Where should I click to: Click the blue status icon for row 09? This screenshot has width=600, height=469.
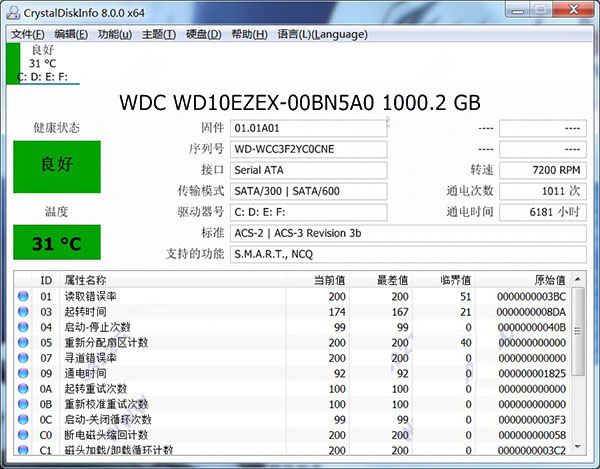click(x=23, y=373)
